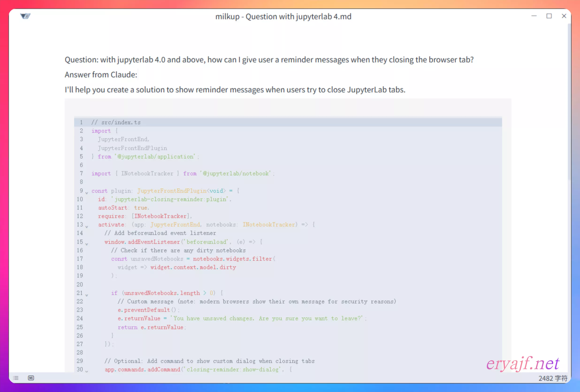
Task: Collapse the addEventListener block at line 15
Action: 87,244
